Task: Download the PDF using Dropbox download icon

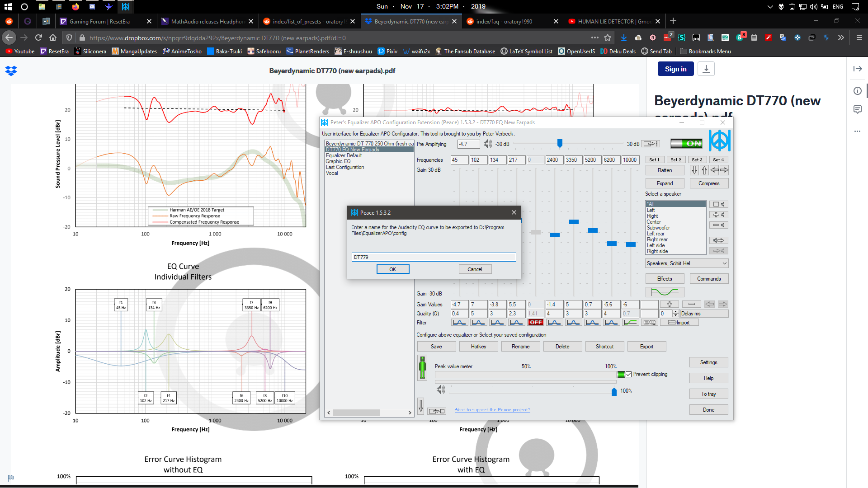Action: click(x=706, y=69)
